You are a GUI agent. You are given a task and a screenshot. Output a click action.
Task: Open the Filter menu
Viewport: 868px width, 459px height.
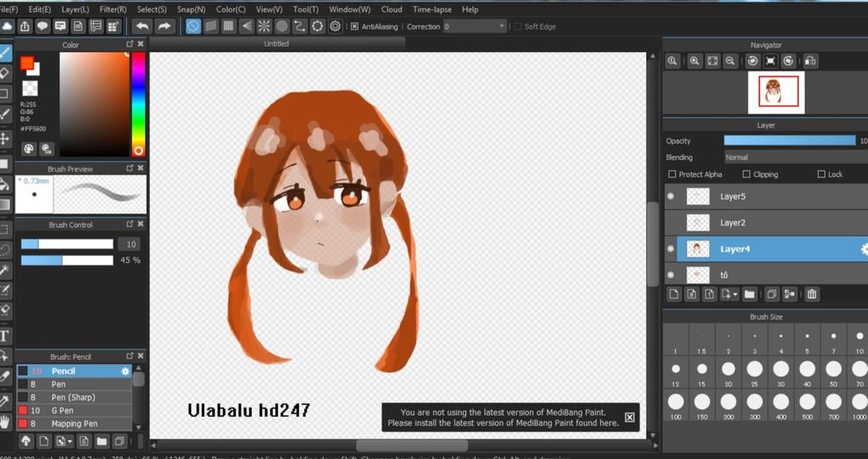point(113,9)
